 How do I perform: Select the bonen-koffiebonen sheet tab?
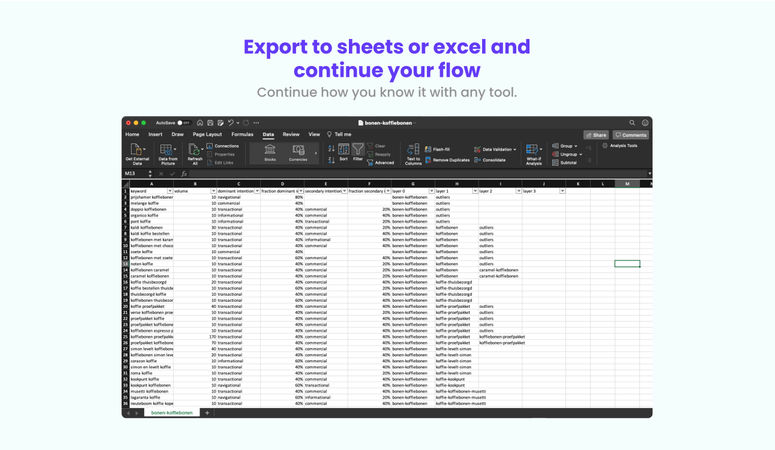pos(172,412)
